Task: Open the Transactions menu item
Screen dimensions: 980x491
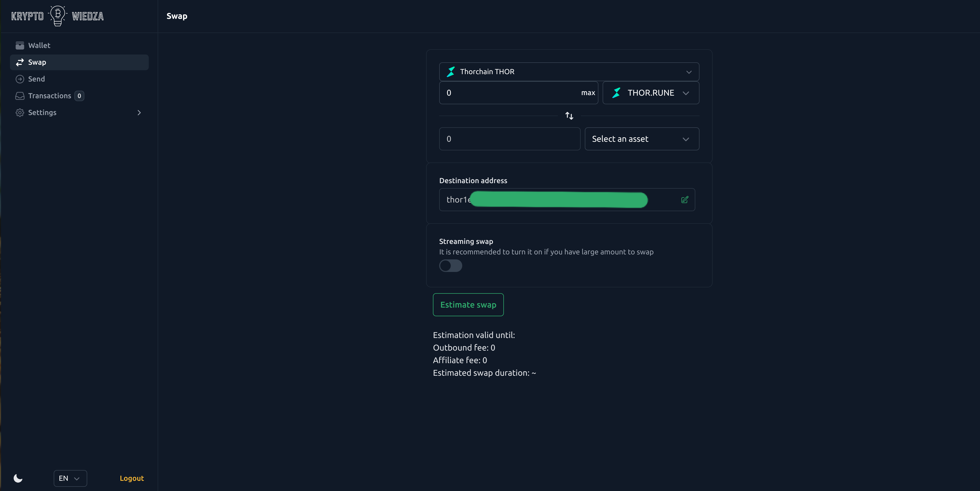Action: click(x=49, y=96)
